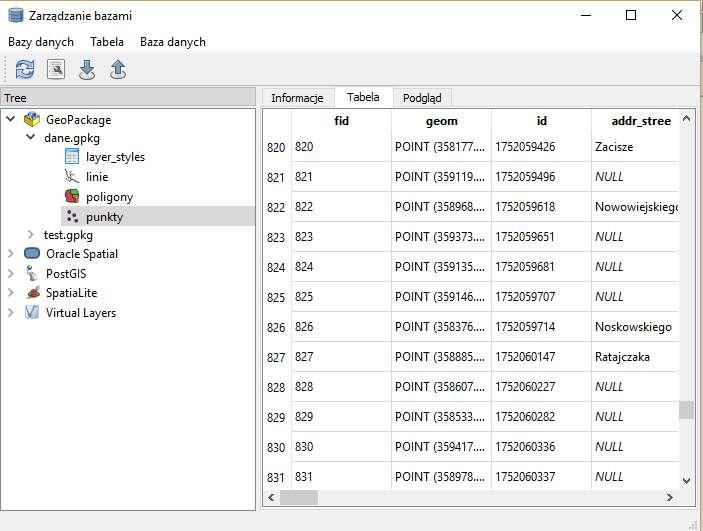Click the punkty point layer icon

tap(72, 217)
